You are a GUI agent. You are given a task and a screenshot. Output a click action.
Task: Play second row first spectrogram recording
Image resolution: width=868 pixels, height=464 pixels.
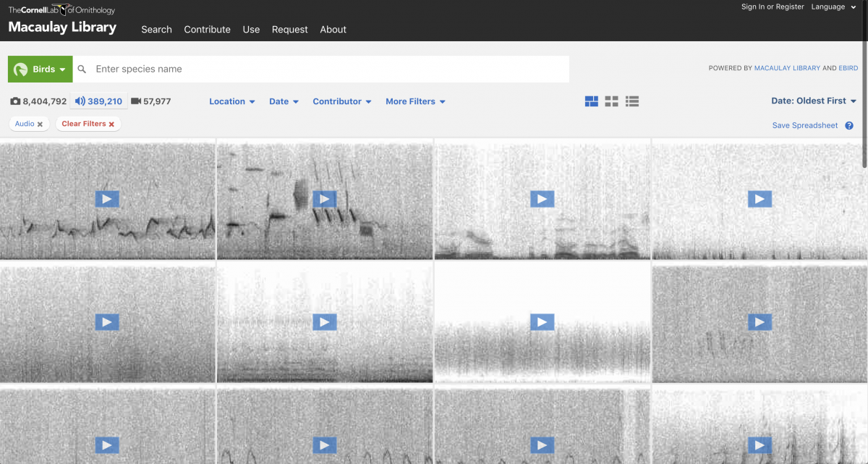coord(107,322)
